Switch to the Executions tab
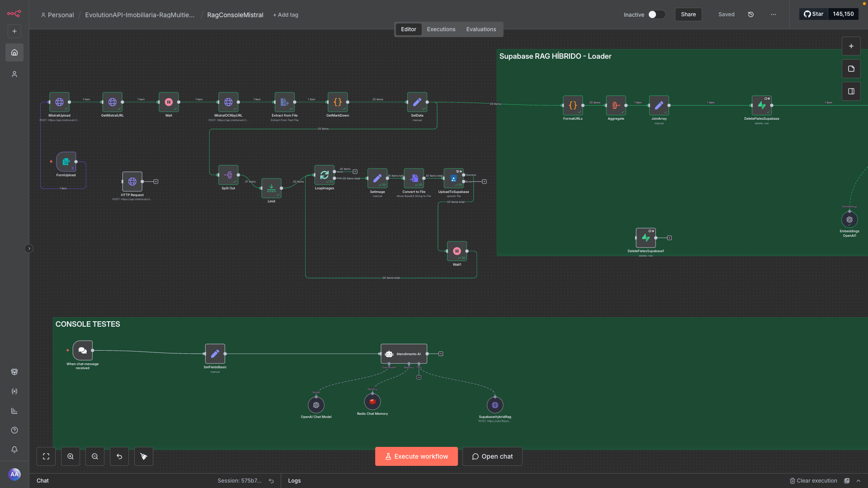Viewport: 868px width, 488px height. point(441,29)
